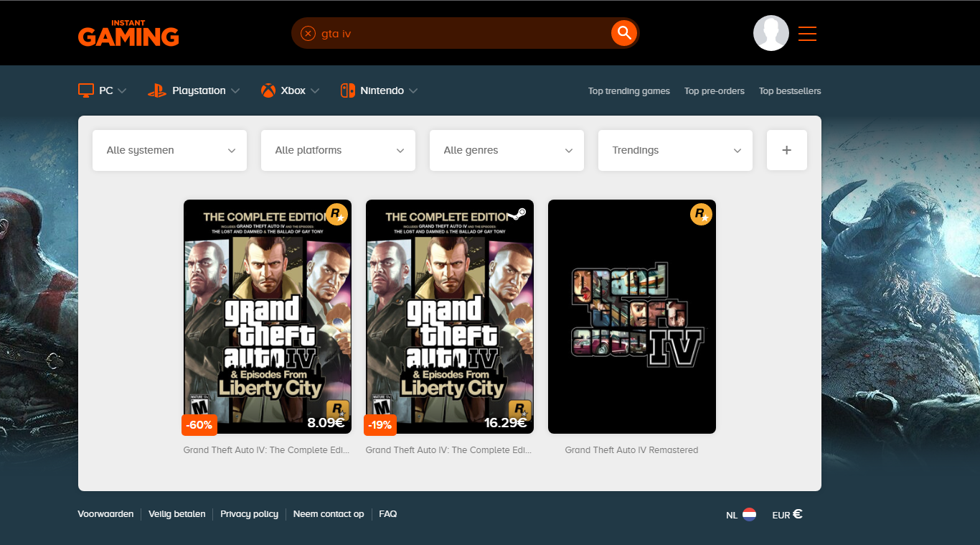The image size is (980, 545).
Task: Click the Netherlands flag icon
Action: 749,514
